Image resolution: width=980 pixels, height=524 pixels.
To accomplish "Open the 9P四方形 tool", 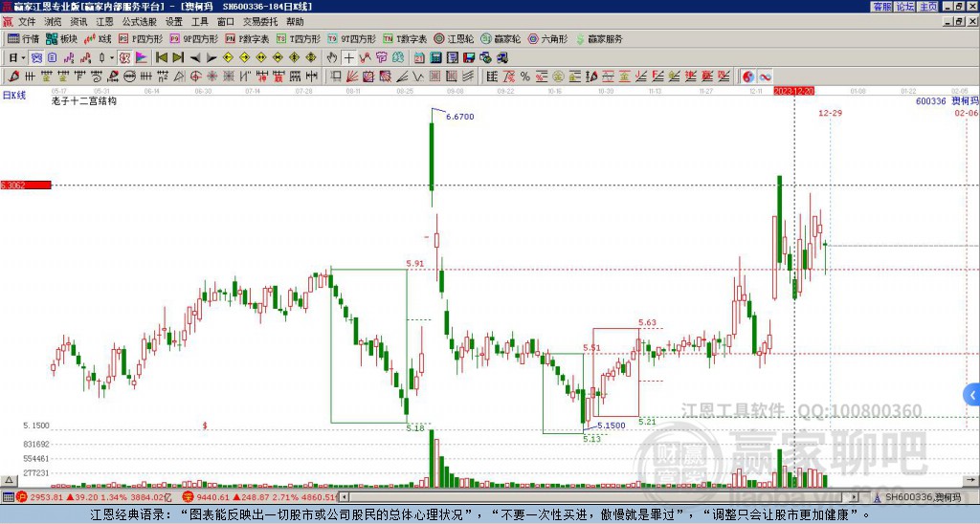I will (x=193, y=38).
